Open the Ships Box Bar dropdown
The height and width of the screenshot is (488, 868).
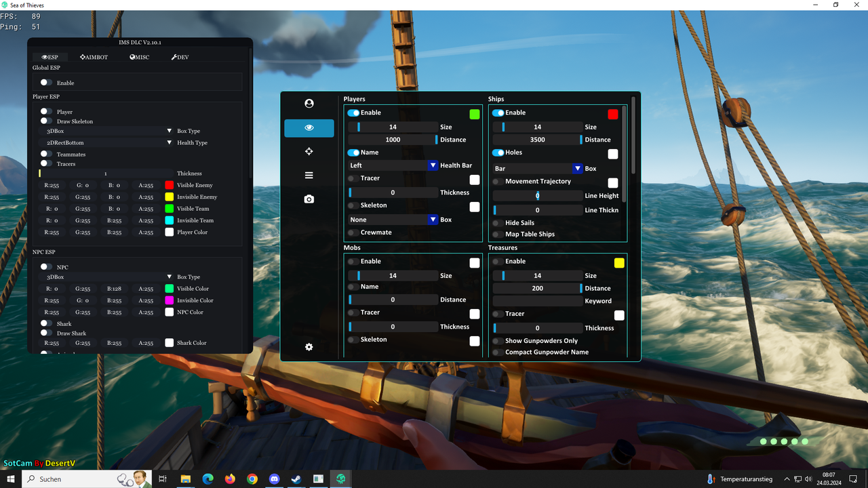(x=537, y=169)
